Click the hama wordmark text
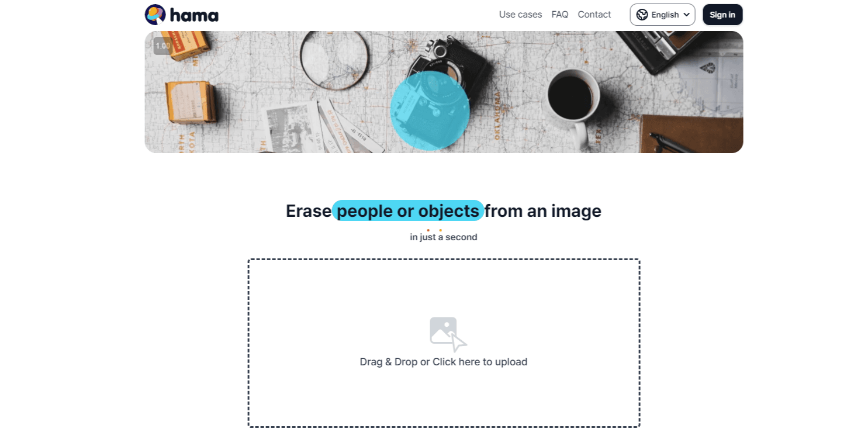This screenshot has width=868, height=439. tap(194, 15)
